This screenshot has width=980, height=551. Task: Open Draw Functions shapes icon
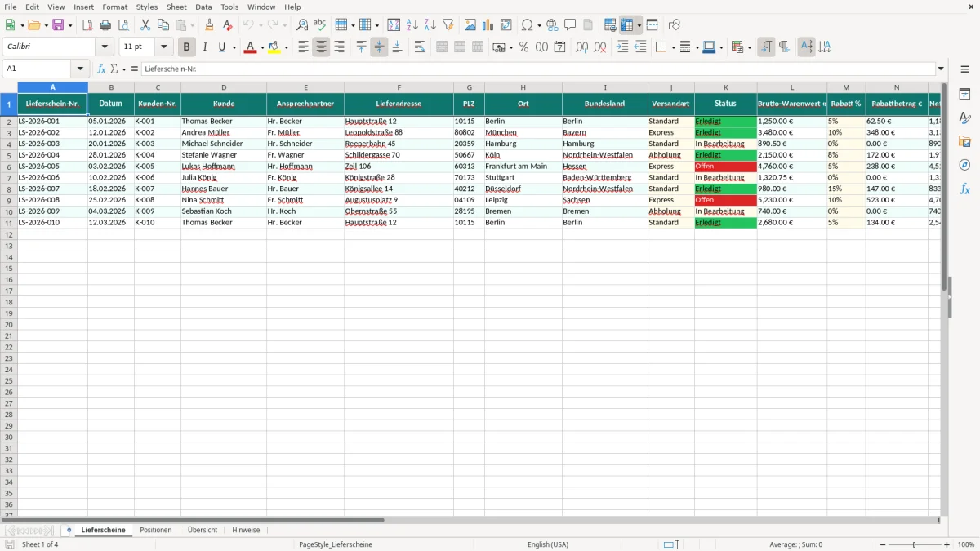click(x=675, y=25)
